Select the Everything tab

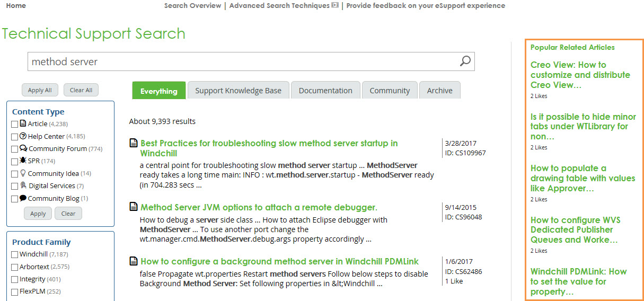pyautogui.click(x=159, y=91)
